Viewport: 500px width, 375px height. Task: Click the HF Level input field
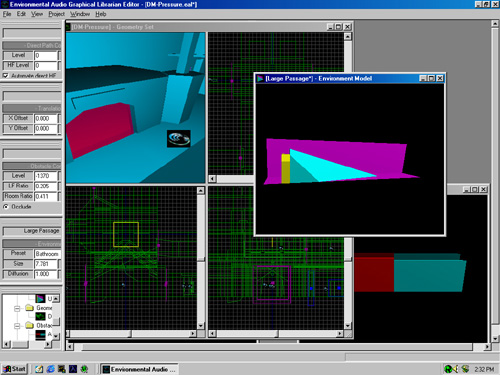pyautogui.click(x=46, y=65)
